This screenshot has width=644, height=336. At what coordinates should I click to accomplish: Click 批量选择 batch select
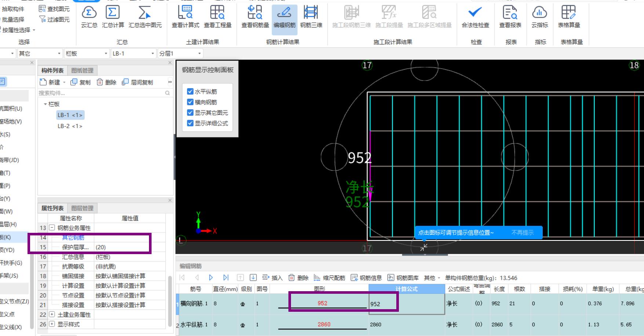click(x=13, y=19)
